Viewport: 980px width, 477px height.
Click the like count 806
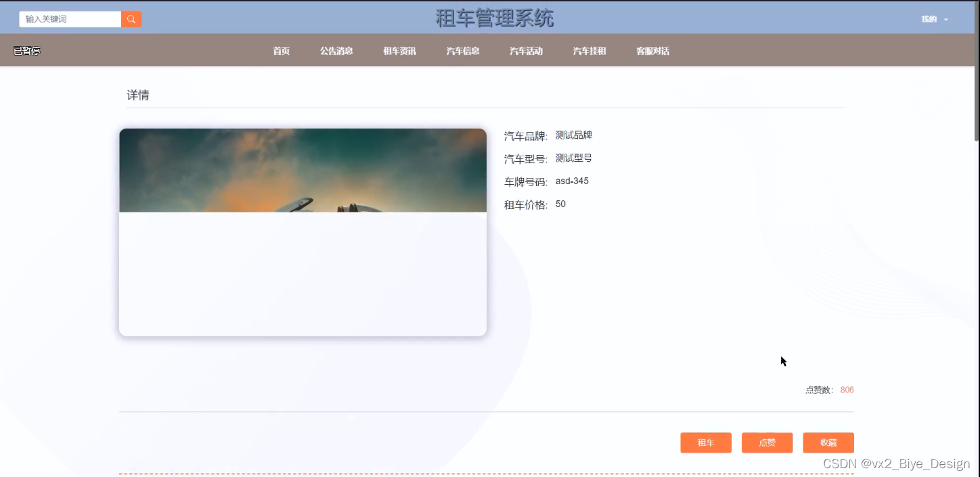[x=847, y=390]
